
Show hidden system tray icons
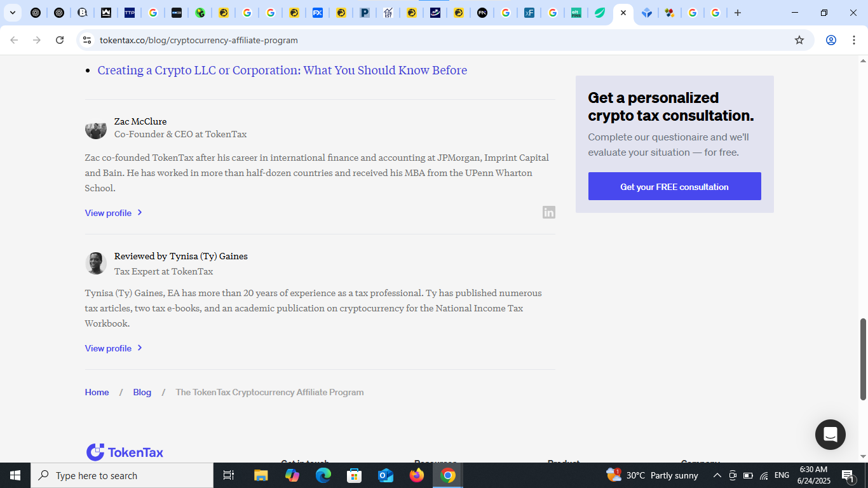717,475
